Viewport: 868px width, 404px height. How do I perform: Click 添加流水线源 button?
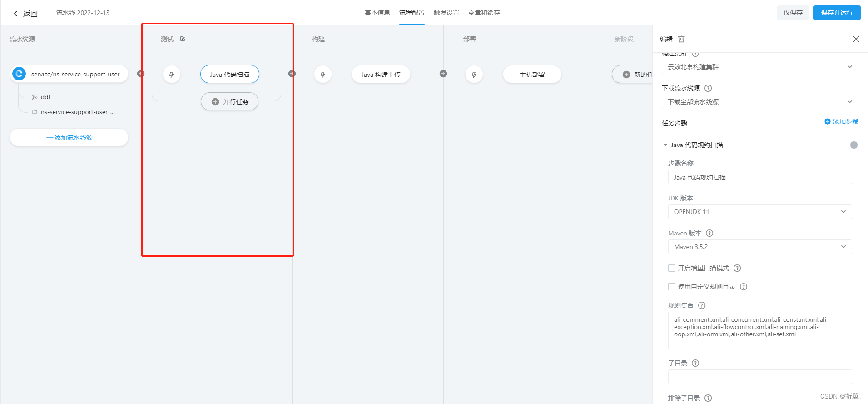tap(69, 137)
